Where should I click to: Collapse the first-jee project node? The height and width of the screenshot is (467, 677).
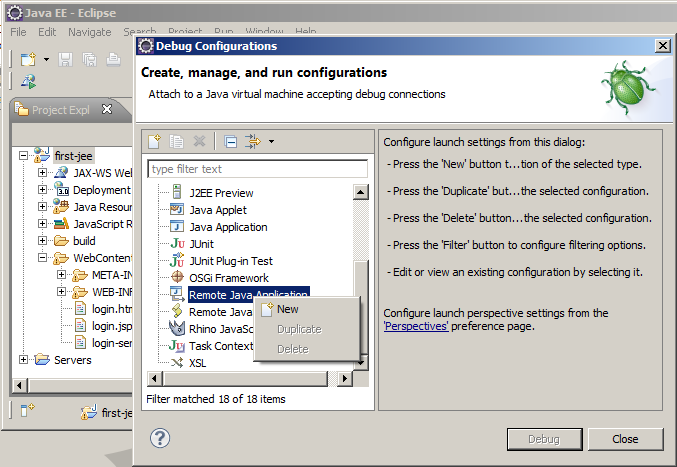[x=23, y=155]
